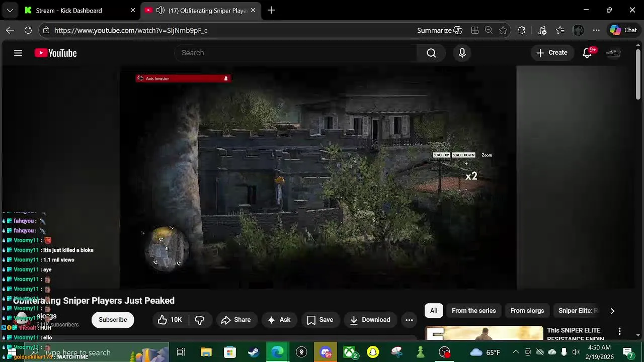Click the video player area
The width and height of the screenshot is (644, 362).
(x=318, y=178)
